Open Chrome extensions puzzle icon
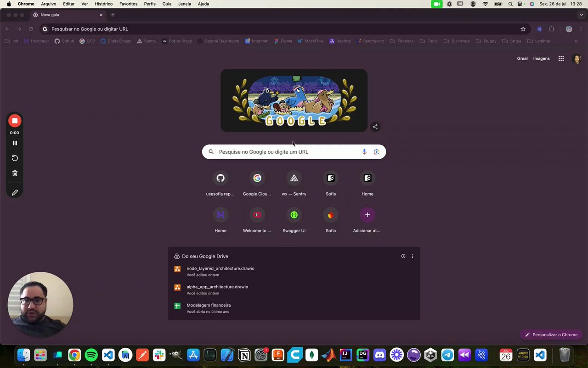This screenshot has height=368, width=588. point(552,29)
